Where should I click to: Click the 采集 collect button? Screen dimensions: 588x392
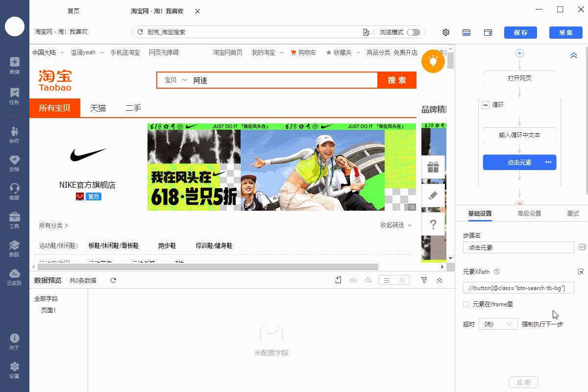coord(566,32)
